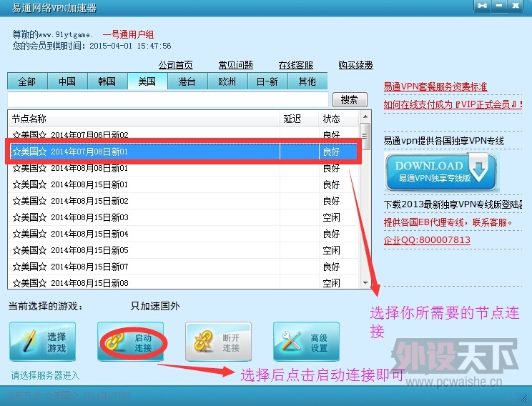Sort by 节点名称 column header
Screen dimensions: 532x406
144,119
